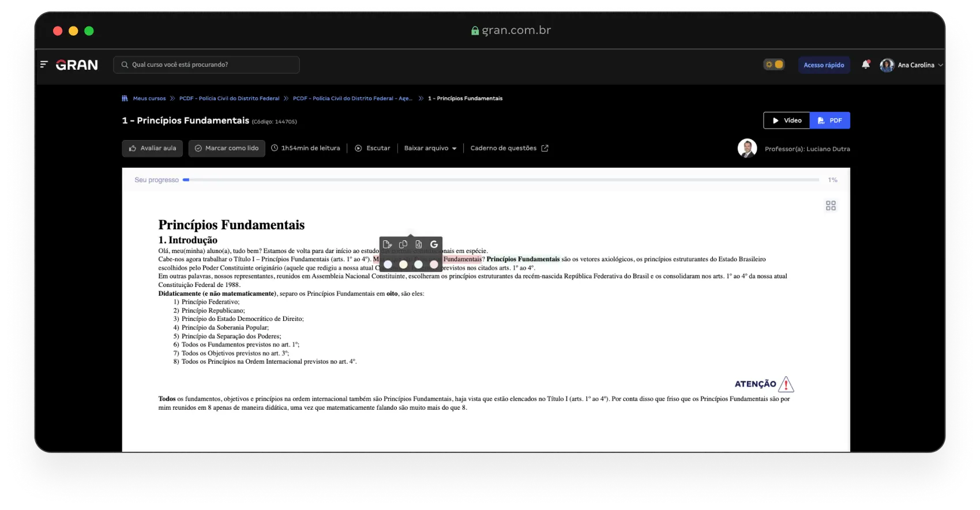Switch to the Vídeo tab
Image resolution: width=980 pixels, height=510 pixels.
pos(787,120)
